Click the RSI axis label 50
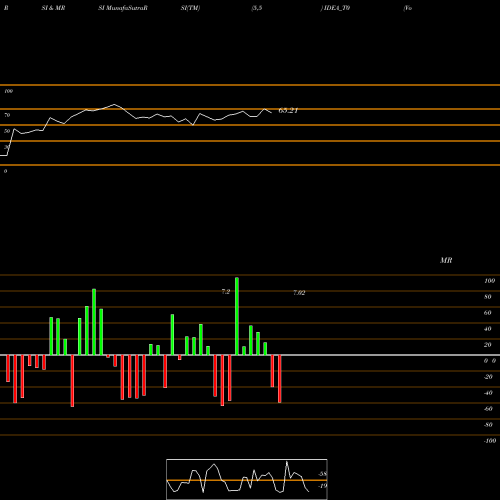500x500 pixels. 7,131
